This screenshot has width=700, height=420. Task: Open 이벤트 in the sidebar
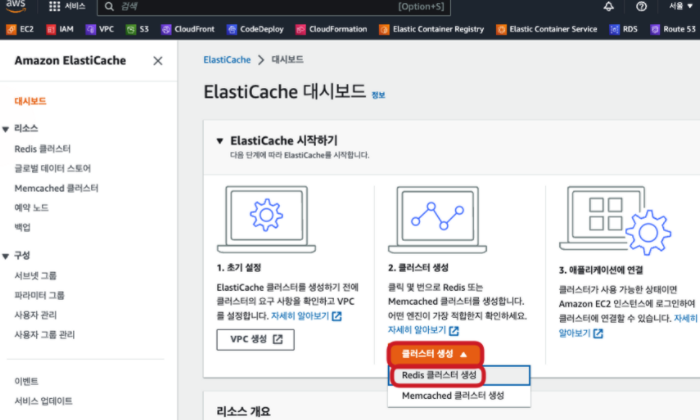tap(26, 381)
